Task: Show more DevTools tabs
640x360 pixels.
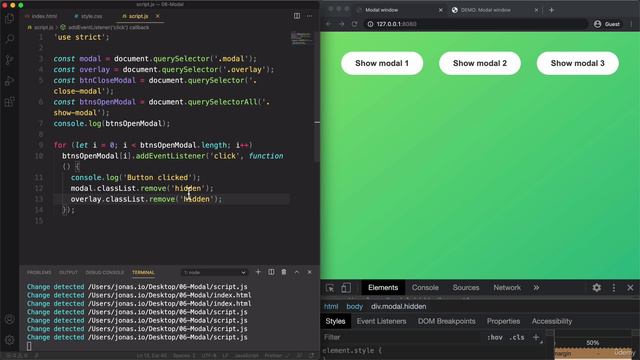Action: click(536, 288)
